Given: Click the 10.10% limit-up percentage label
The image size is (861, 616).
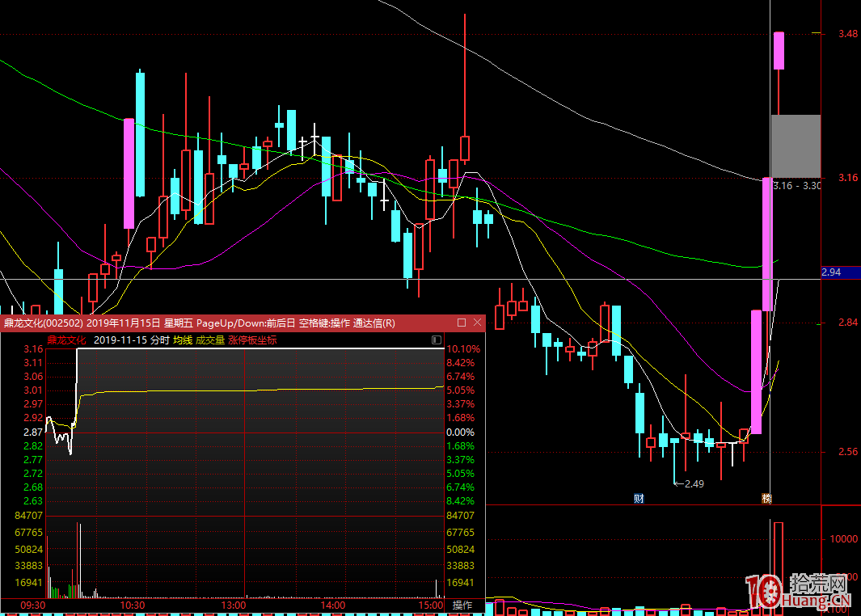Looking at the screenshot, I should [463, 348].
